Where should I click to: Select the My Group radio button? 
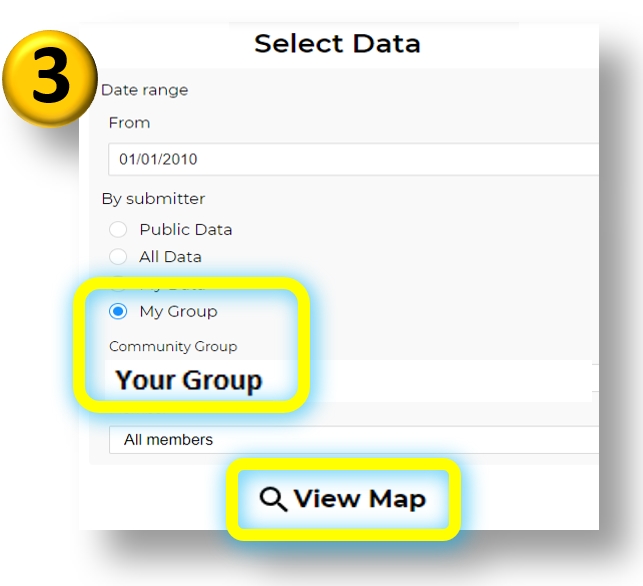click(118, 311)
